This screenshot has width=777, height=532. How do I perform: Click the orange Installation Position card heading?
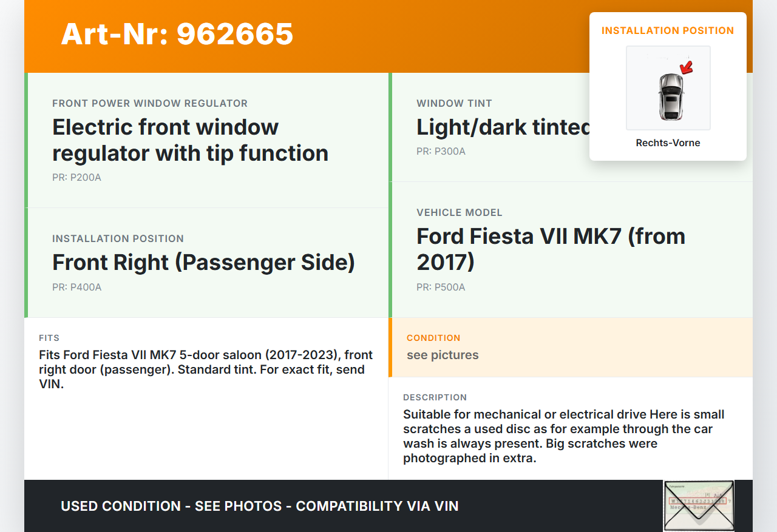click(668, 30)
